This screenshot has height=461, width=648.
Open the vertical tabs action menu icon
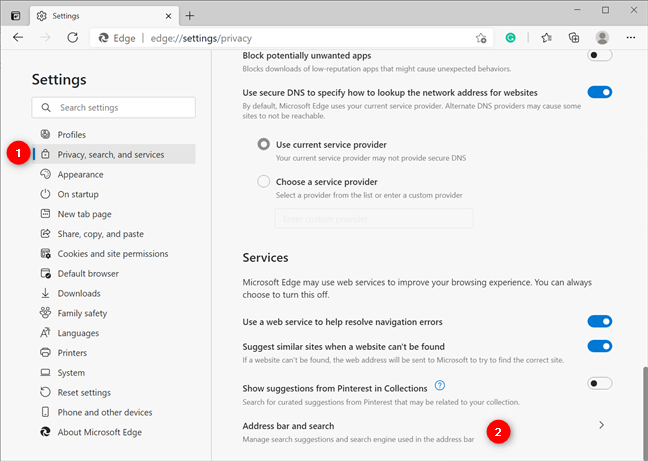coord(15,16)
